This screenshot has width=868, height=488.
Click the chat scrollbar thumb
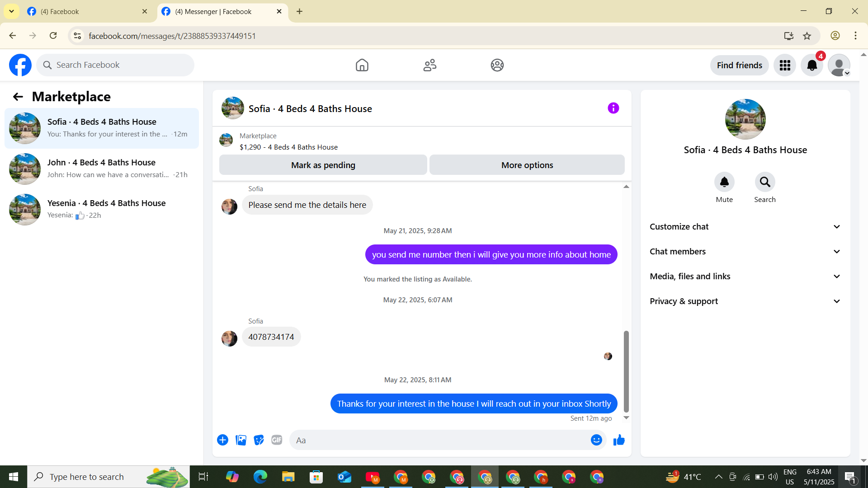[x=626, y=371]
